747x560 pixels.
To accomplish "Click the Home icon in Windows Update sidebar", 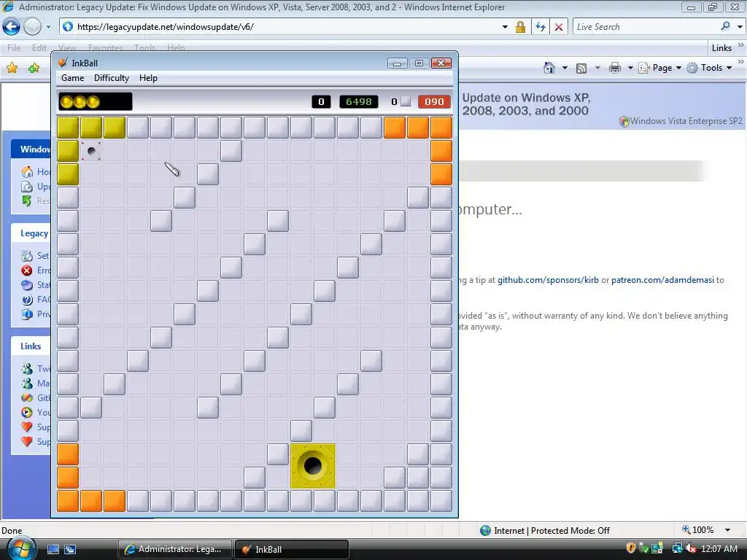I will tap(27, 171).
